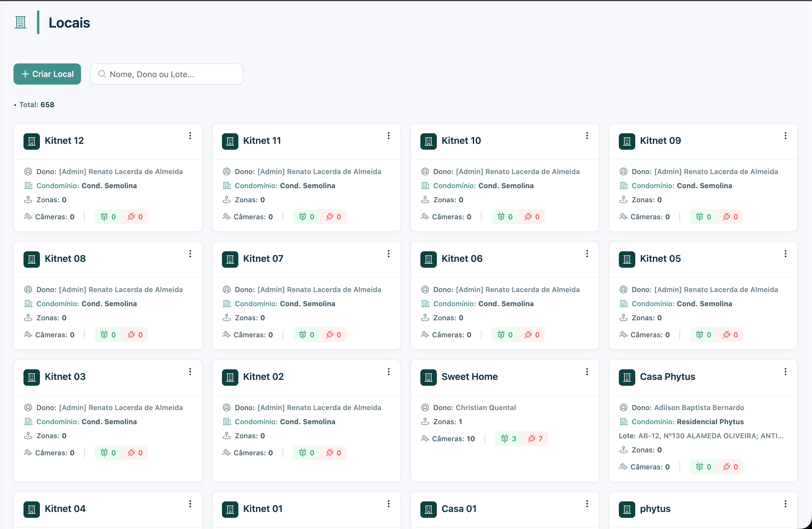Open the three-dot menu on Kitnet 07
The image size is (812, 529).
tap(389, 254)
